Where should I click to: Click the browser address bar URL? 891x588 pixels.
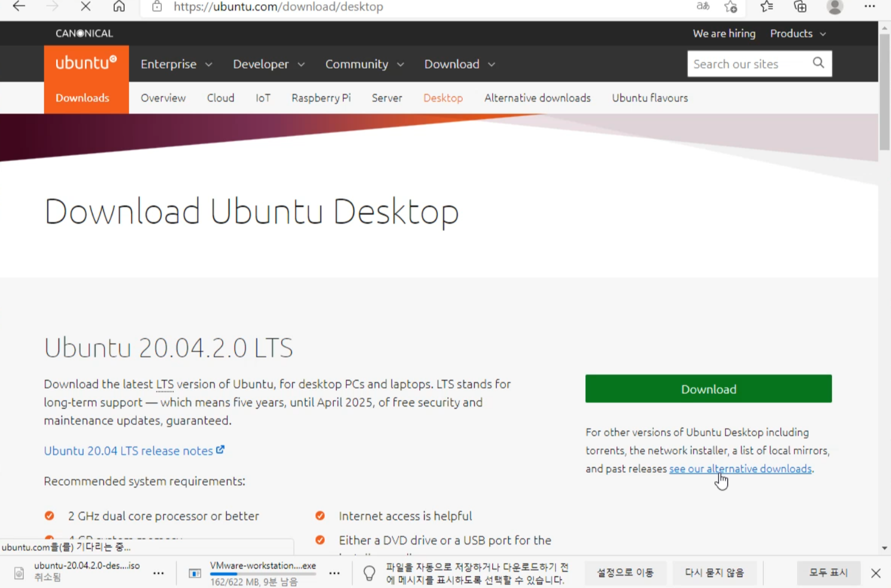coord(278,7)
